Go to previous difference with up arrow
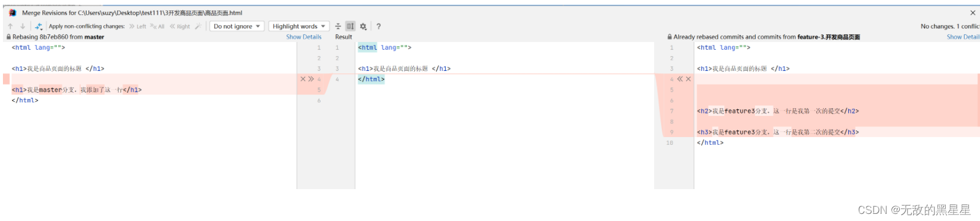Screen dimensions: 980x221 (x=11, y=26)
